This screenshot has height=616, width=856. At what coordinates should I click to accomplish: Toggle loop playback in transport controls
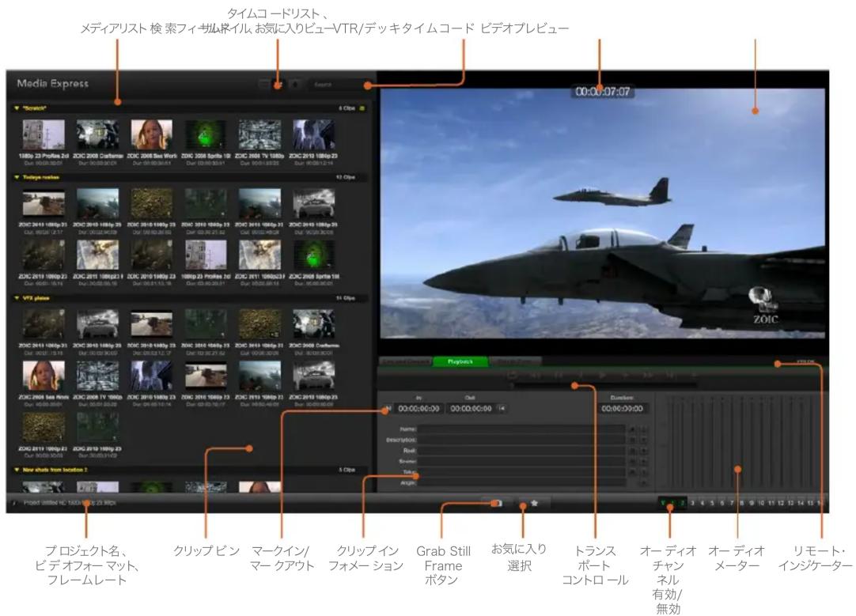(513, 376)
